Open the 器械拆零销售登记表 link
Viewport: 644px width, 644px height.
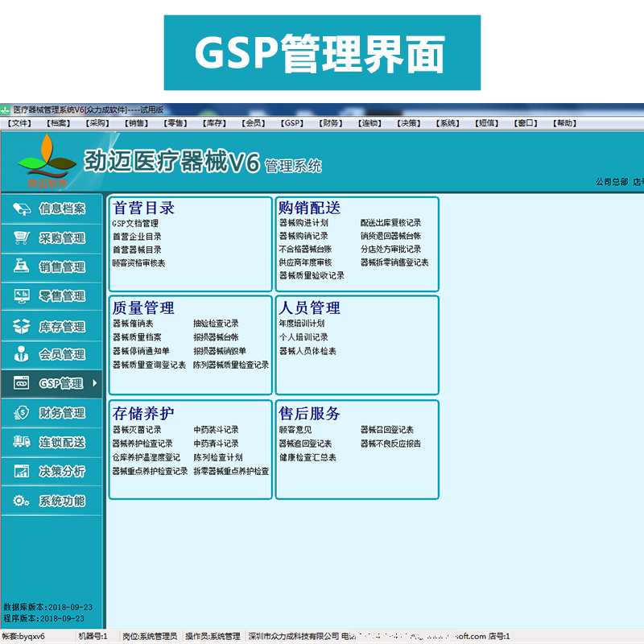point(394,262)
